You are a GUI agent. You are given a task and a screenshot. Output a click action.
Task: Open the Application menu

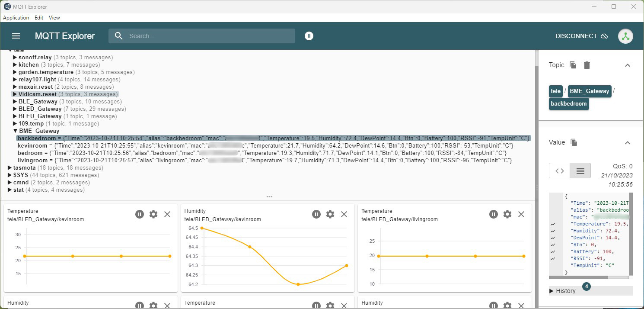point(16,18)
